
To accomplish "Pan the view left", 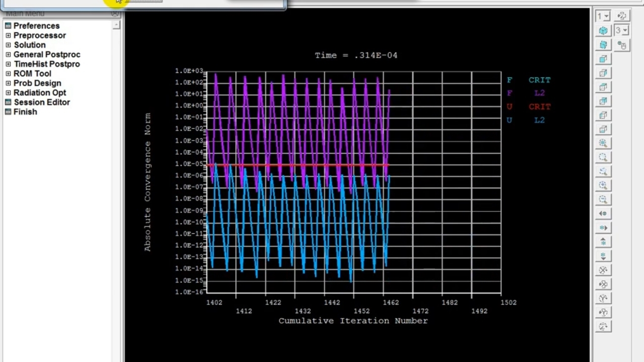I will coord(603,214).
